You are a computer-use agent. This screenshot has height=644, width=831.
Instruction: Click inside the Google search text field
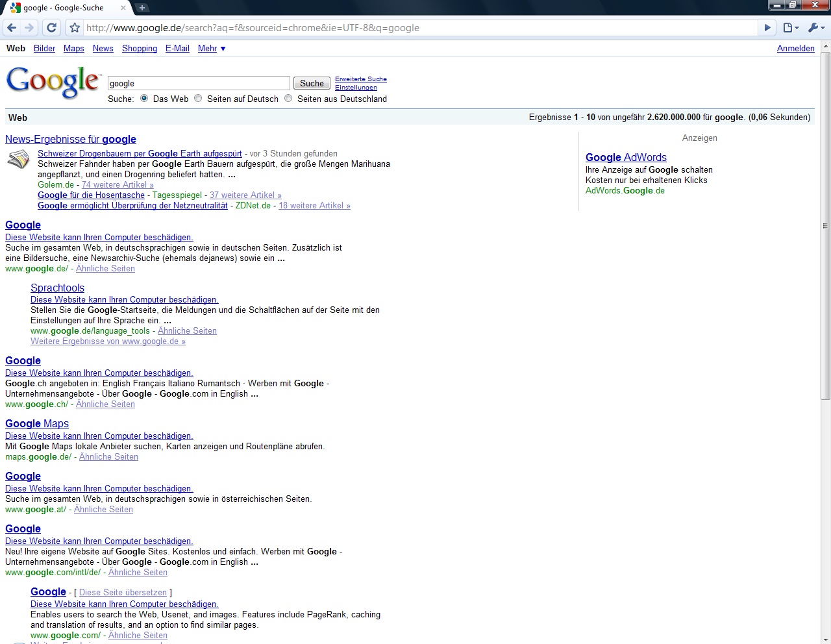tap(198, 83)
